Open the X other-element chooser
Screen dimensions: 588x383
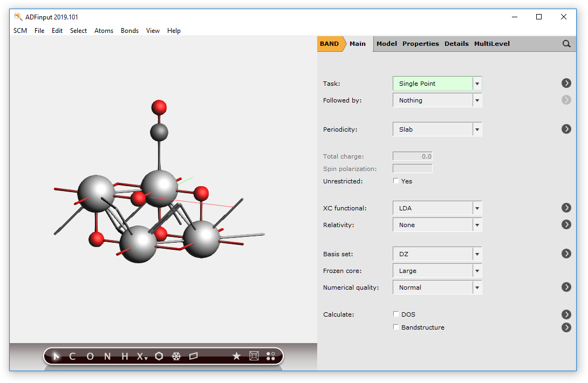click(x=142, y=357)
